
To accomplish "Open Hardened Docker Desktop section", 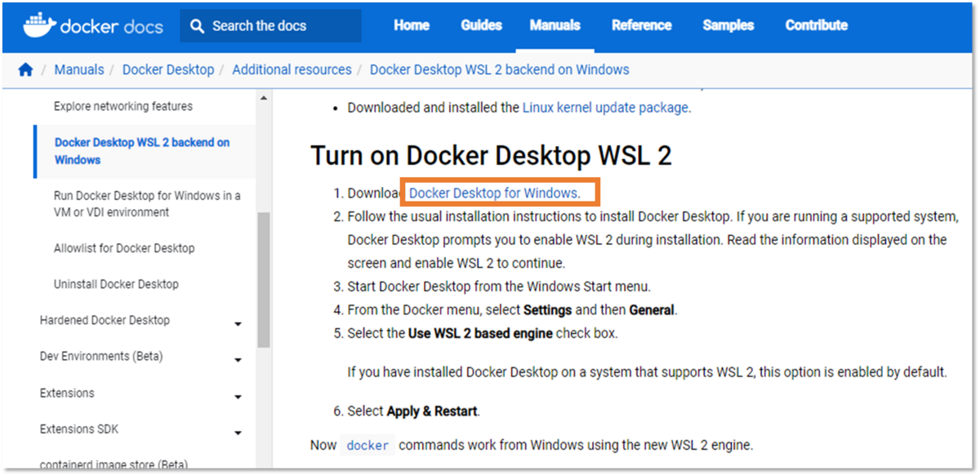I will 105,320.
